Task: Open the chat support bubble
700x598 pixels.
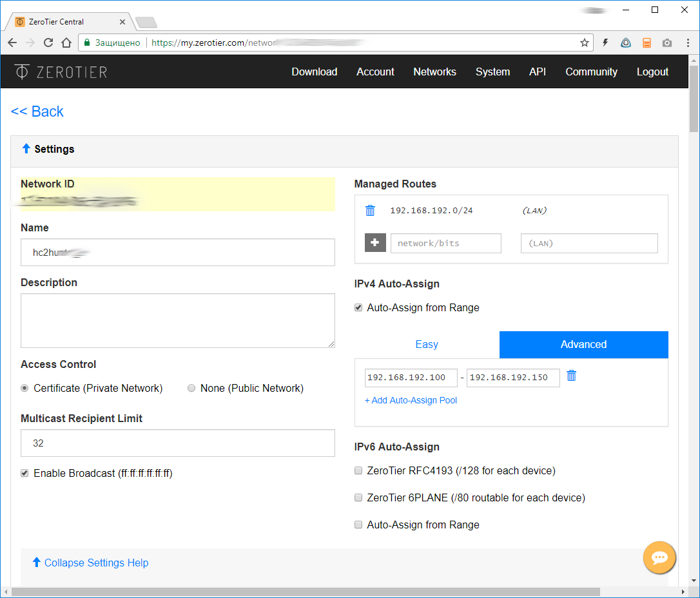Action: [659, 557]
